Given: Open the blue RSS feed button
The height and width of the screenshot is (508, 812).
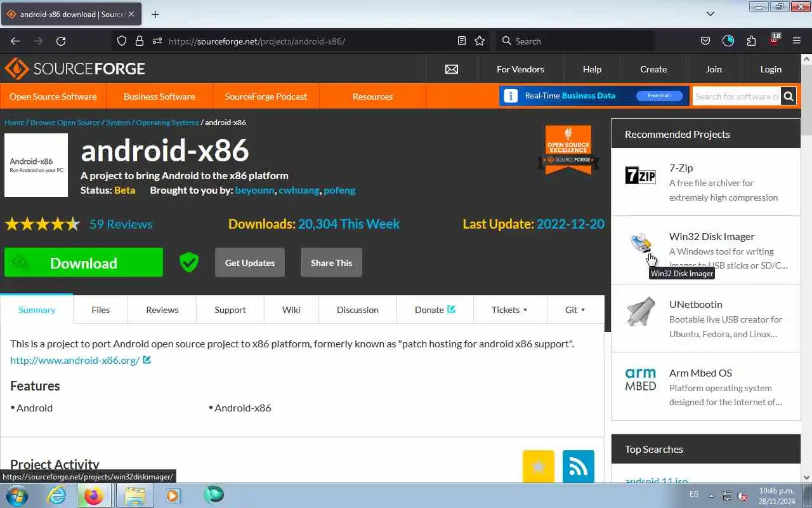Looking at the screenshot, I should click(x=579, y=466).
